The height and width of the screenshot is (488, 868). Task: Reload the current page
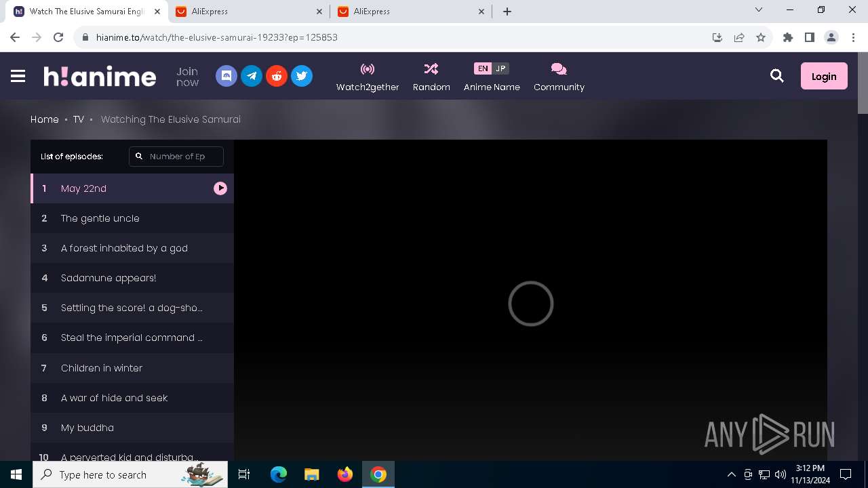click(x=58, y=37)
